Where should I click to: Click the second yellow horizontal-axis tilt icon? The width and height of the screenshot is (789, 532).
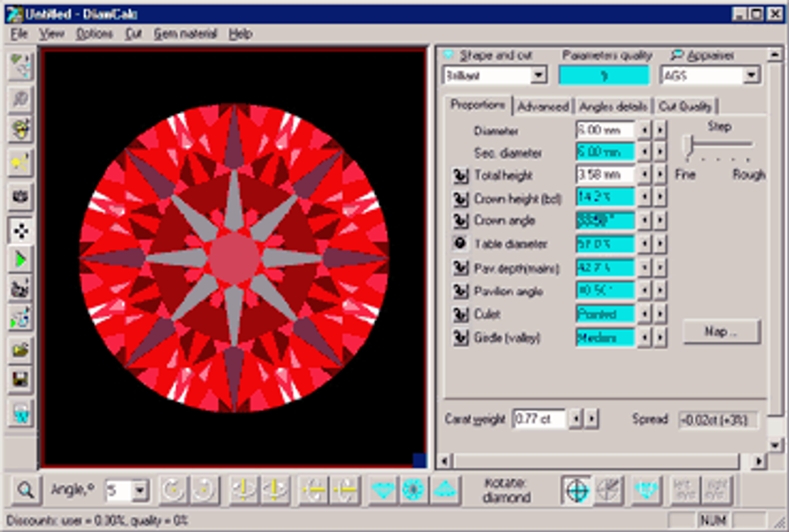coord(344,490)
